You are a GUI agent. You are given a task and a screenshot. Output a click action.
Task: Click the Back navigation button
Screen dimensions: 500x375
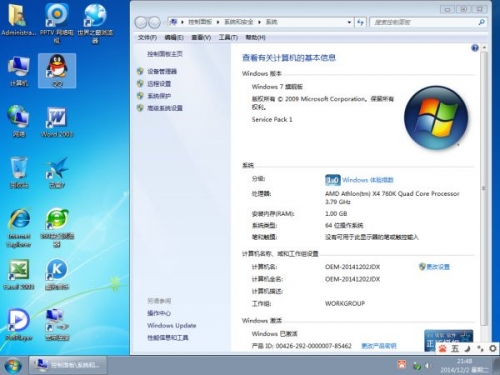click(141, 22)
